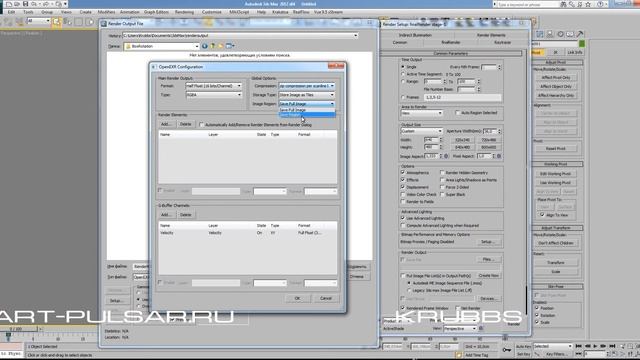Click the Save icon in the title bar
The image size is (640, 360).
pos(25,4)
